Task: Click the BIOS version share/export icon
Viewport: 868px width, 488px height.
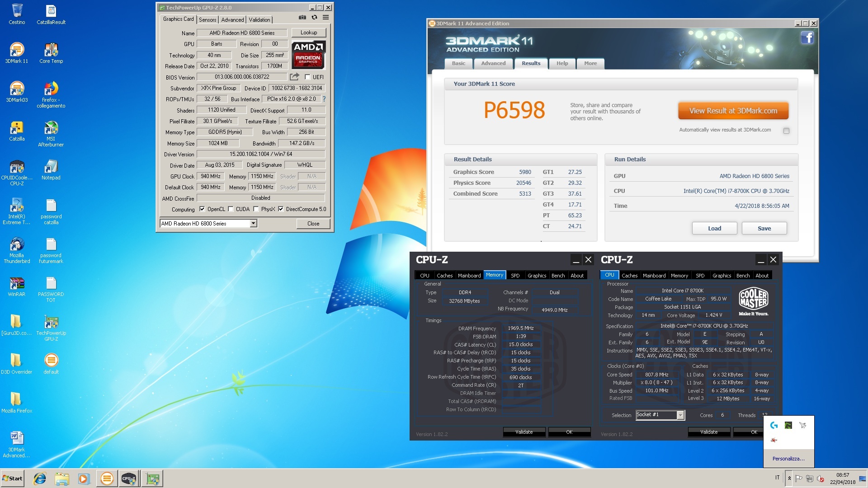Action: (x=294, y=77)
